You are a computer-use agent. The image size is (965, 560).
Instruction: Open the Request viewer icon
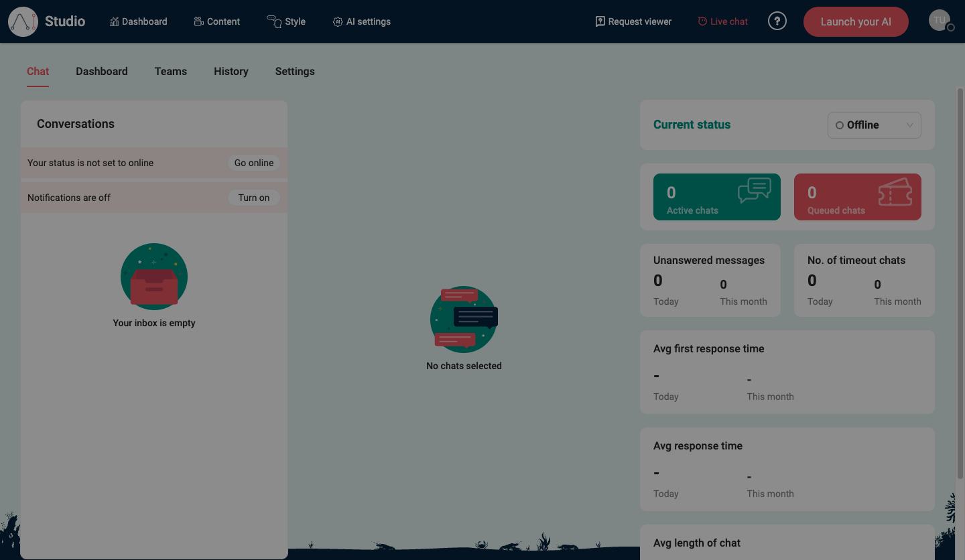(599, 21)
